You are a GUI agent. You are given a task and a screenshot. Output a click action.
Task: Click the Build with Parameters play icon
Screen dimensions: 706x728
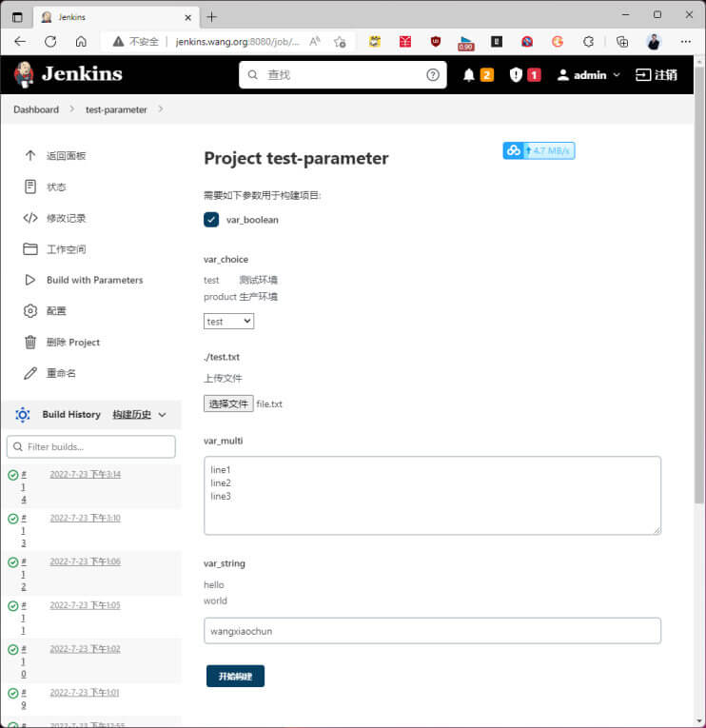(30, 280)
